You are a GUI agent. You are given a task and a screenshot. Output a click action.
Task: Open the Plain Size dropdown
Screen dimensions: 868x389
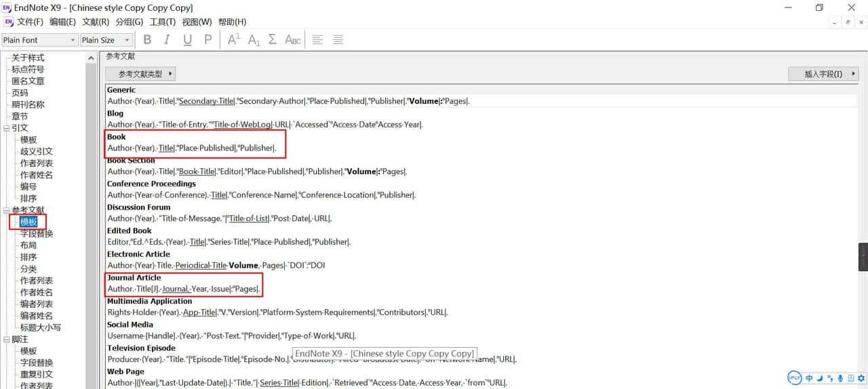coord(125,40)
